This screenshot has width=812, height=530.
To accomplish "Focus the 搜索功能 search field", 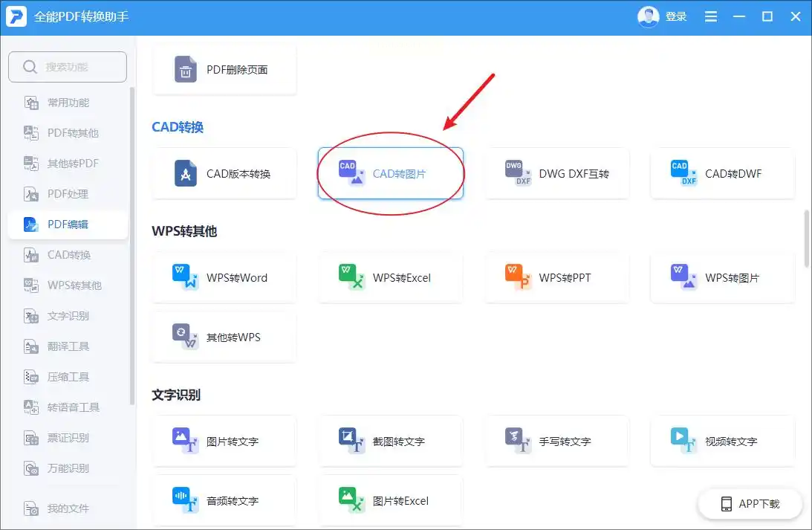I will click(x=68, y=67).
